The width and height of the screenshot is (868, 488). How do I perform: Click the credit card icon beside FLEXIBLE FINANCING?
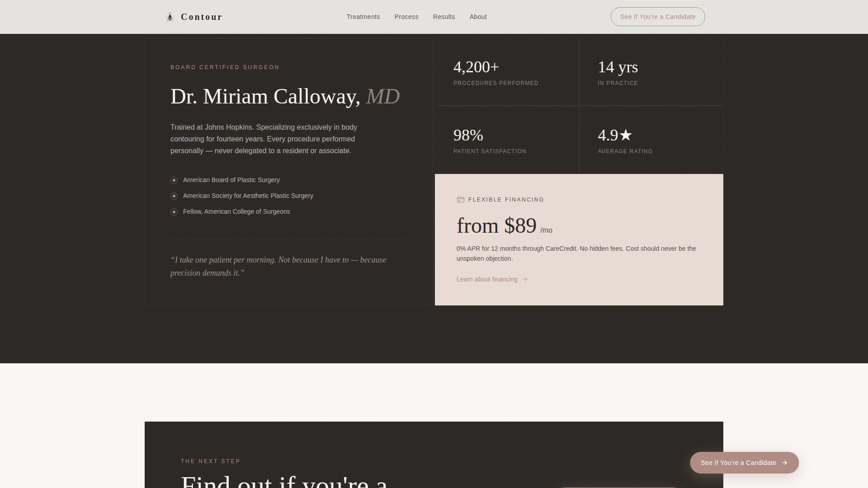461,199
